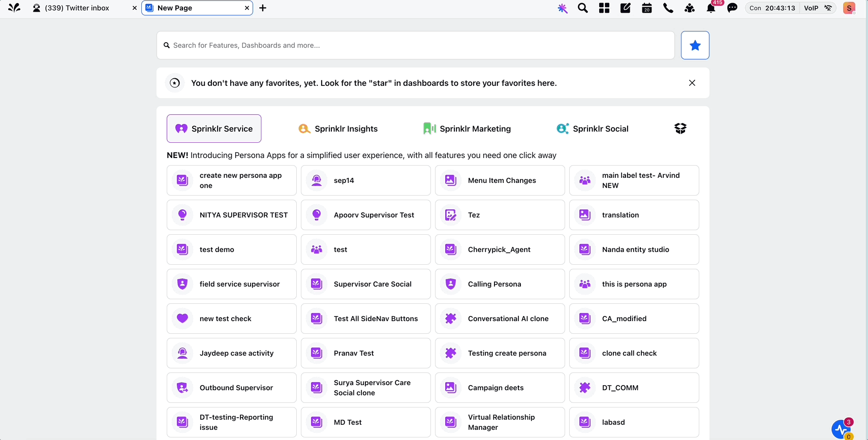This screenshot has width=868, height=440.
Task: Open the Pranav Test app
Action: click(365, 353)
